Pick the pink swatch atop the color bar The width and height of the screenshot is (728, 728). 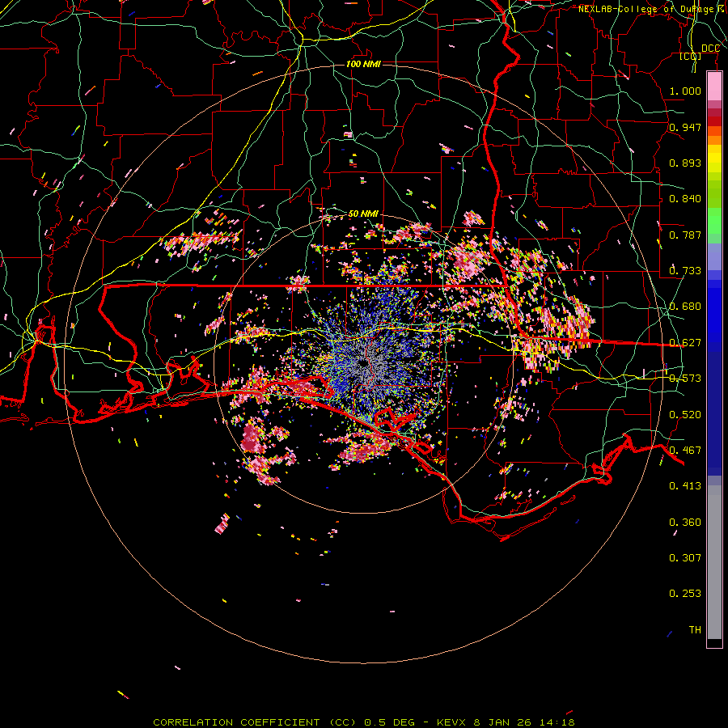714,86
